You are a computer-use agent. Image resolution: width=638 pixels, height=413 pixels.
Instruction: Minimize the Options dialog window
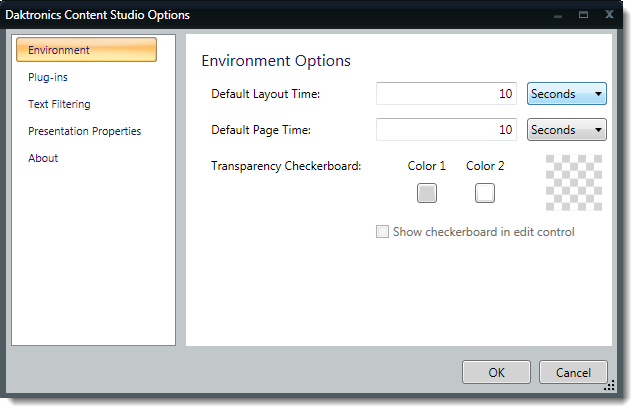558,16
